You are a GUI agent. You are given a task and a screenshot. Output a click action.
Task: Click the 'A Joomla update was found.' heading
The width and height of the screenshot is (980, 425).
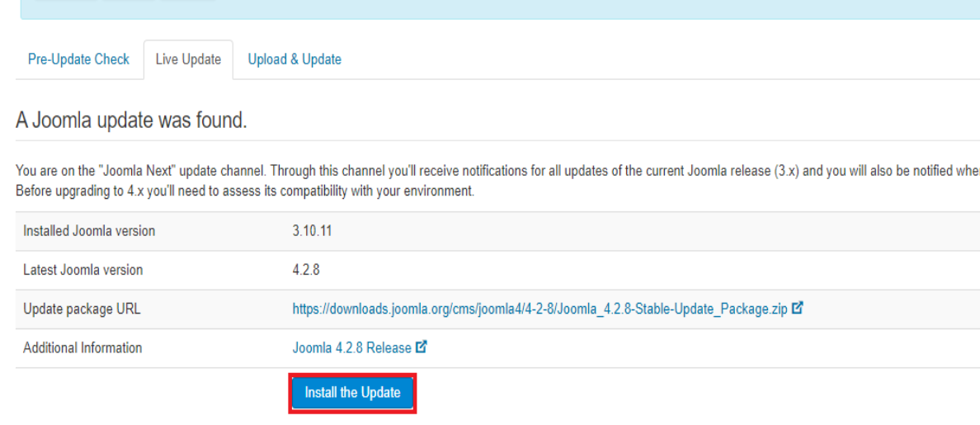[131, 120]
